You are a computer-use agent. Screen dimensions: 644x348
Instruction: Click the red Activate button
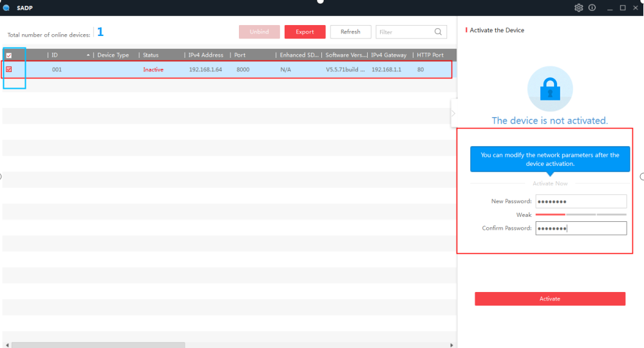click(550, 298)
